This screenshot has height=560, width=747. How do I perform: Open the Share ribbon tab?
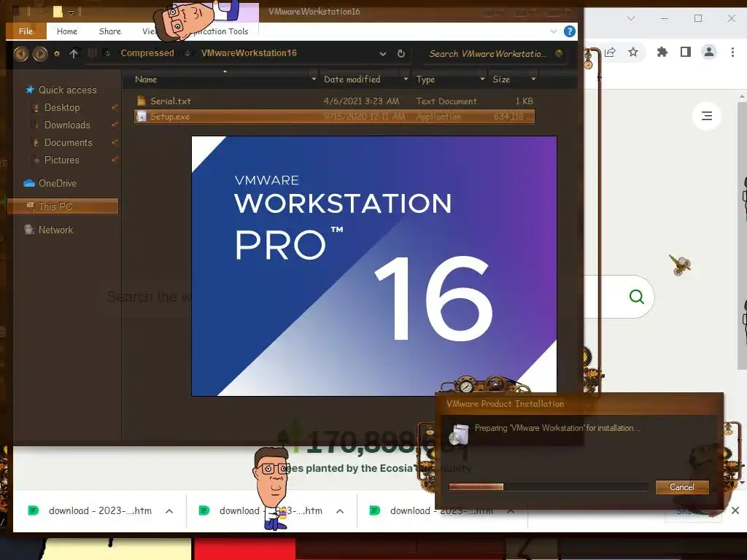[109, 31]
